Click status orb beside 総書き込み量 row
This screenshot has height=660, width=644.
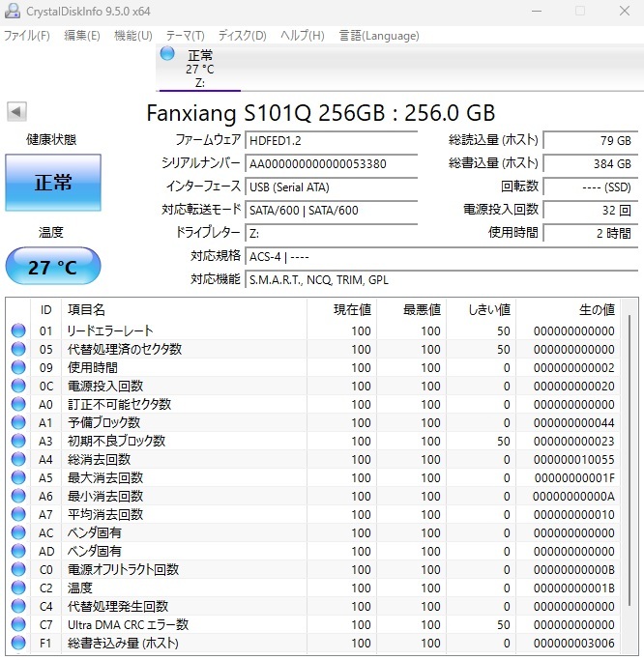[18, 643]
